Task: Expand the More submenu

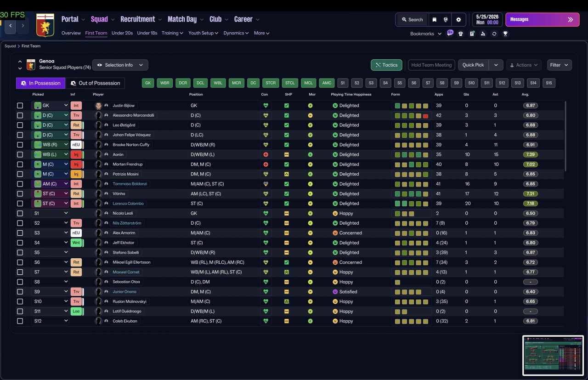Action: pos(261,33)
